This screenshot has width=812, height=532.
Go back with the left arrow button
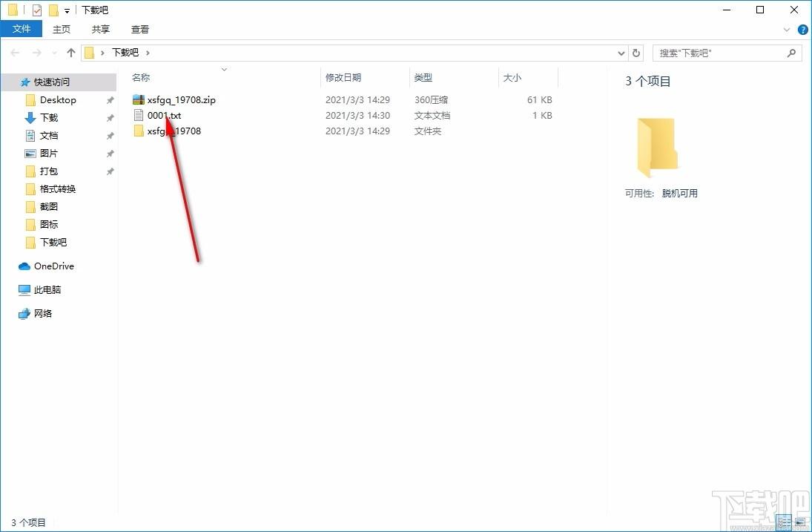(x=15, y=53)
